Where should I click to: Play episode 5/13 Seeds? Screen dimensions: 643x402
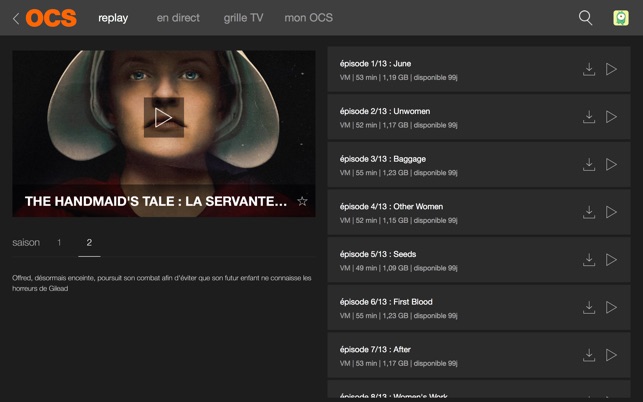611,260
